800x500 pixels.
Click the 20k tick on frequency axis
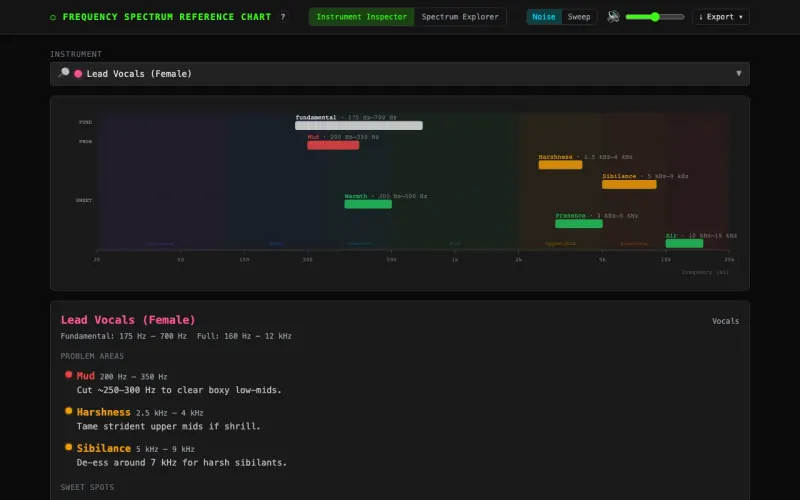pyautogui.click(x=729, y=260)
